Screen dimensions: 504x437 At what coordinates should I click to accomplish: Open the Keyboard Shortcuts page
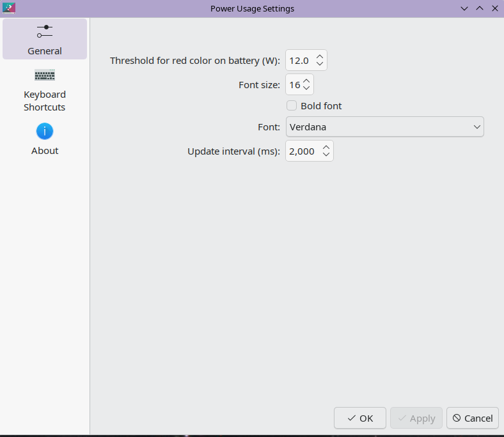click(45, 90)
